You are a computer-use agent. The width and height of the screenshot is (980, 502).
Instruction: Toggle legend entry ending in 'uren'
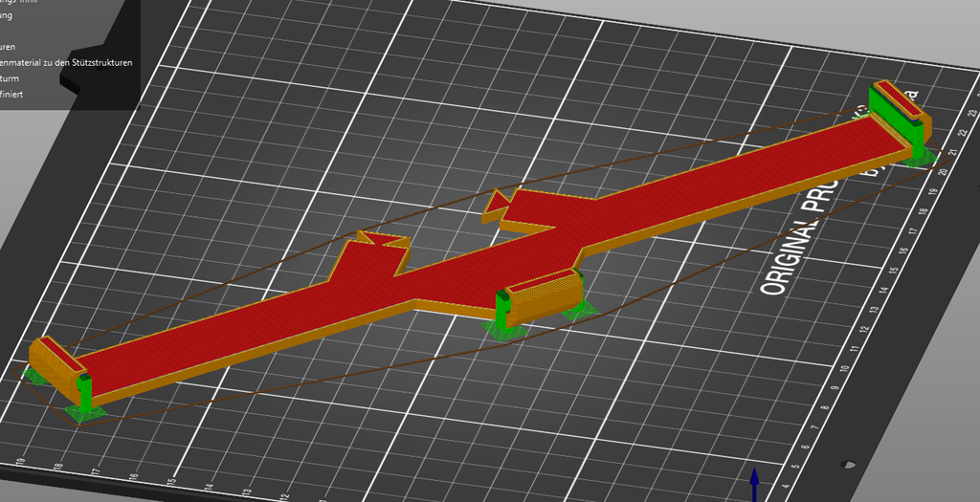pyautogui.click(x=8, y=47)
